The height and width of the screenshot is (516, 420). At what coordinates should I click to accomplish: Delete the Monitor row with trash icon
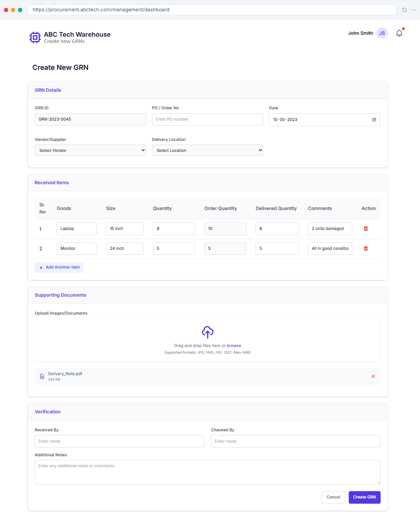(366, 249)
